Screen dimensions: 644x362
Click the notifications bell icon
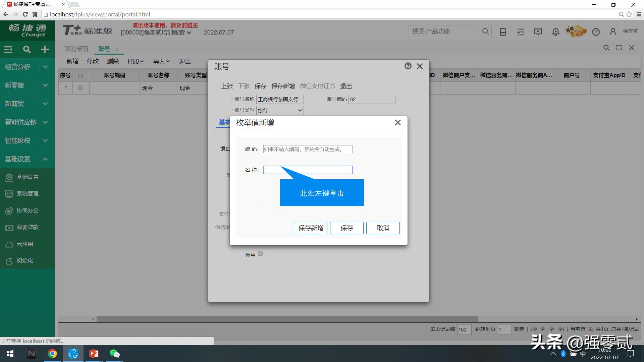(555, 32)
